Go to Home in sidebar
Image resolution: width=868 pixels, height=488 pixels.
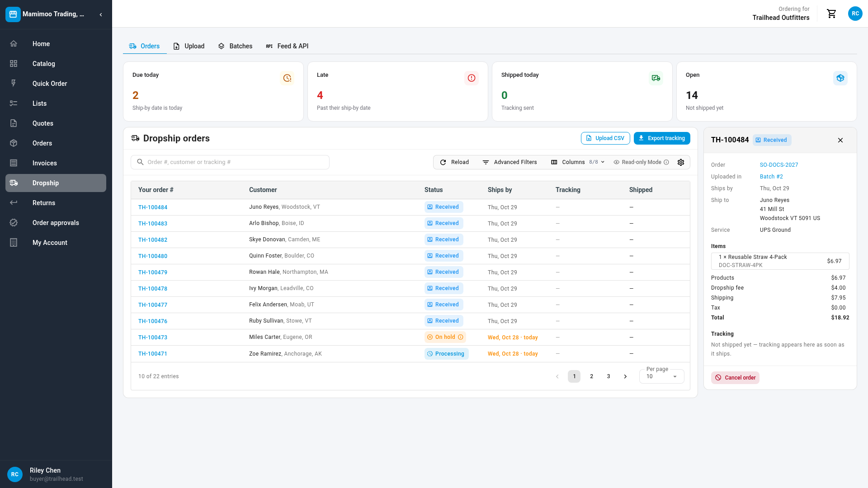56,44
